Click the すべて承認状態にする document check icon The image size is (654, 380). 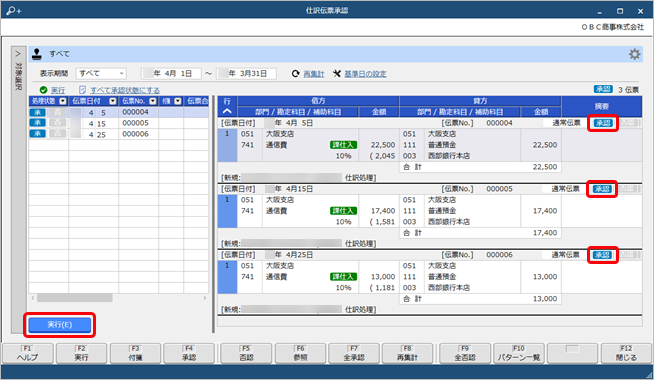(82, 90)
